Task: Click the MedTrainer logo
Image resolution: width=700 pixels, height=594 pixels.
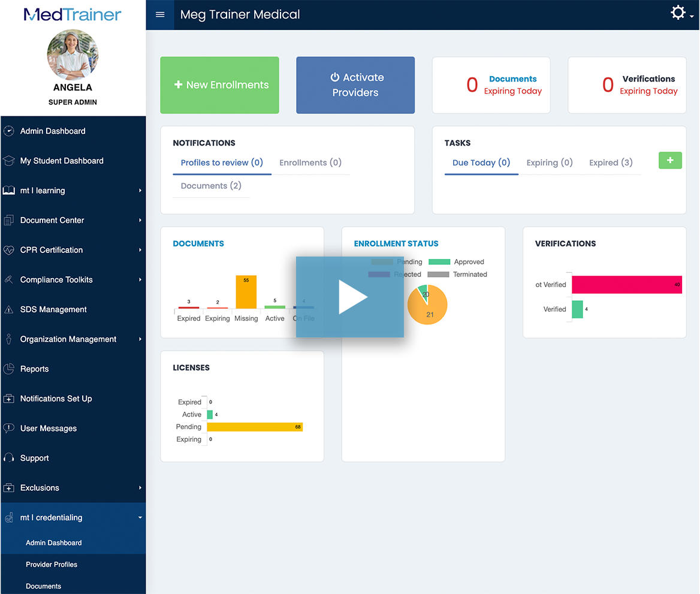Action: (73, 15)
